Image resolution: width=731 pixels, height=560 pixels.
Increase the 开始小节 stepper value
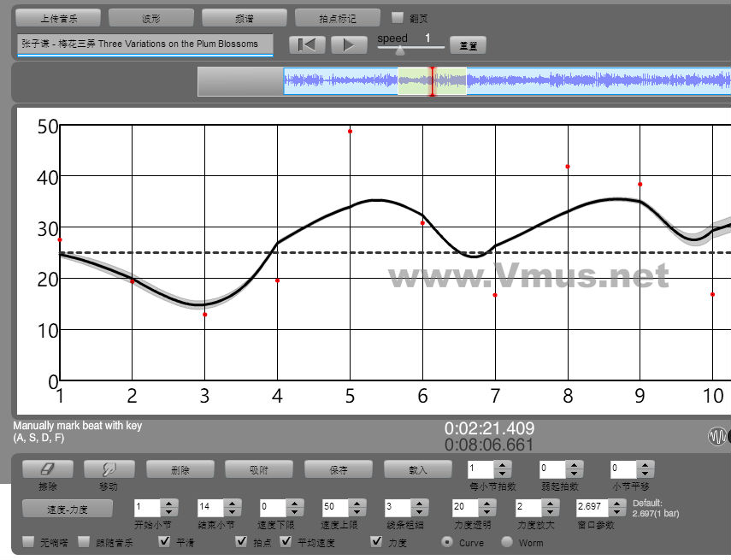[169, 503]
